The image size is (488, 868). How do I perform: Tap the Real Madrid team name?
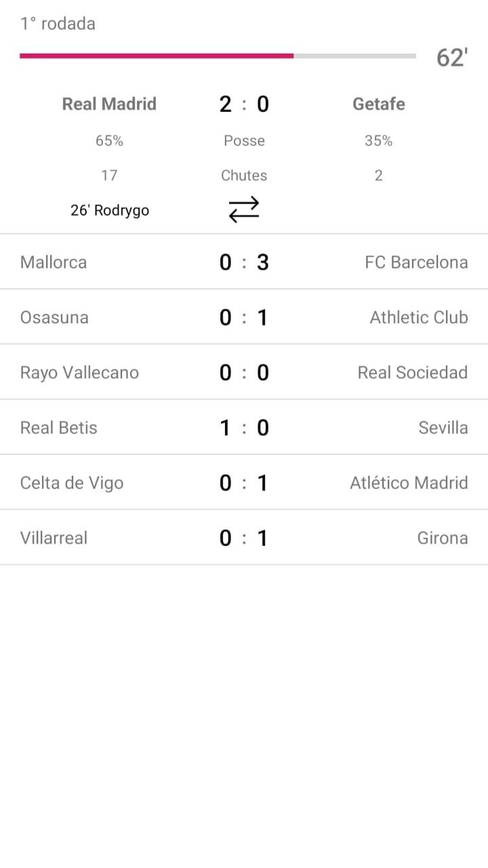pyautogui.click(x=109, y=104)
